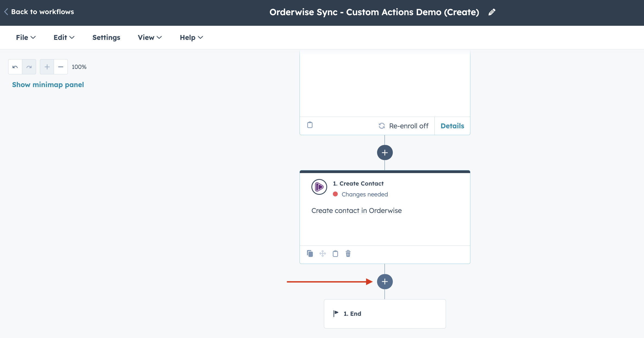Open trigger Details
Viewport: 644px width, 338px height.
point(452,126)
